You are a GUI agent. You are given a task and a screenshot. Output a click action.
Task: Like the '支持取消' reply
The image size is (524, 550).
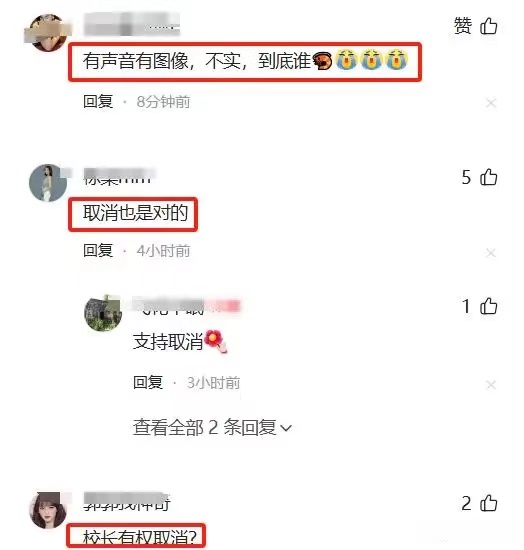coord(488,306)
